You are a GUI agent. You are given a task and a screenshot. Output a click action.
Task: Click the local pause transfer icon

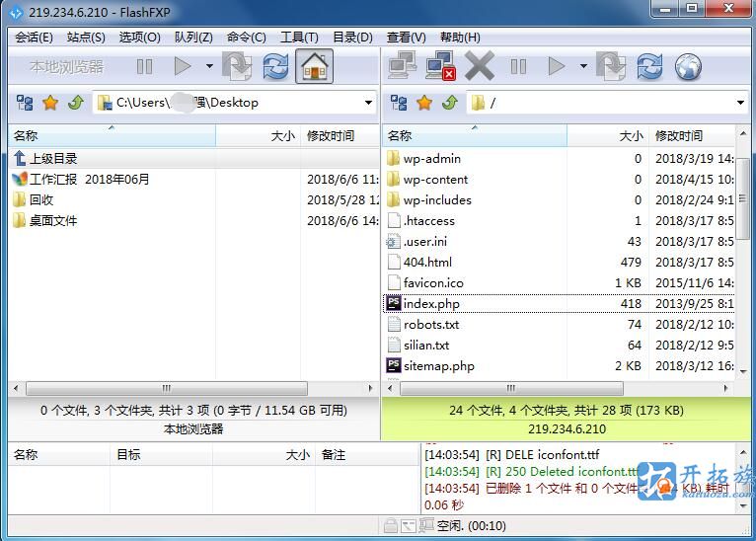(x=144, y=66)
